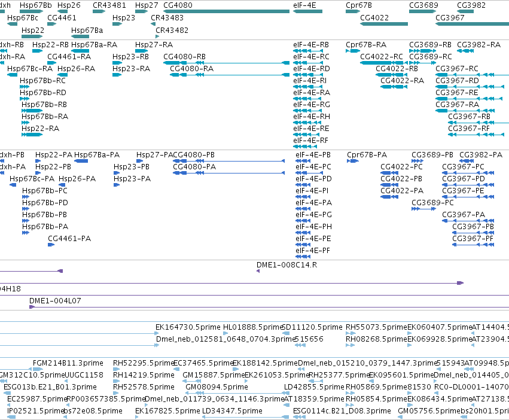Select transcript Cpr67B-RA
The height and width of the screenshot is (420, 509).
366,44
